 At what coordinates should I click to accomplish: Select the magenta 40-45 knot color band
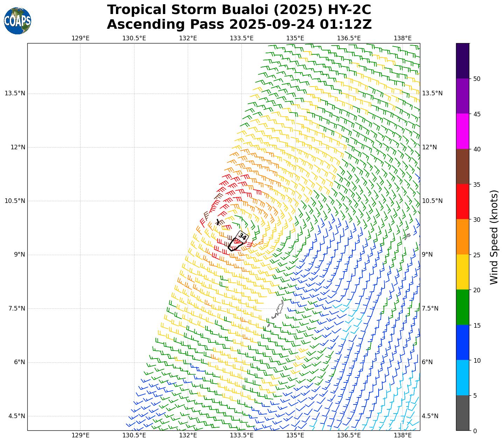pyautogui.click(x=462, y=131)
